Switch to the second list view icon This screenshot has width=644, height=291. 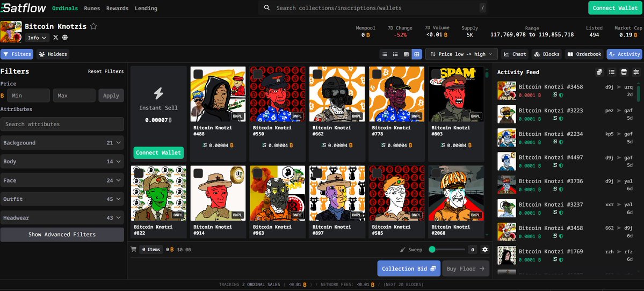(x=395, y=54)
